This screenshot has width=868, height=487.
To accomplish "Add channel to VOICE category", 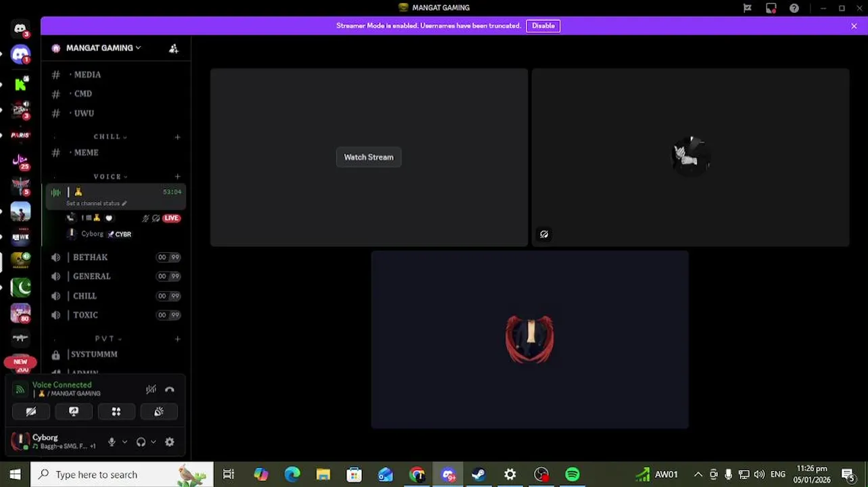I will (177, 177).
